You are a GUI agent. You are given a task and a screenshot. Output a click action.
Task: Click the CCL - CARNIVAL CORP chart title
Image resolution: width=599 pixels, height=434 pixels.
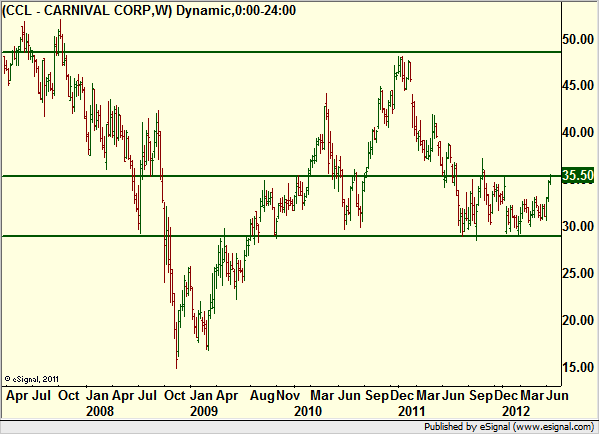coord(149,10)
